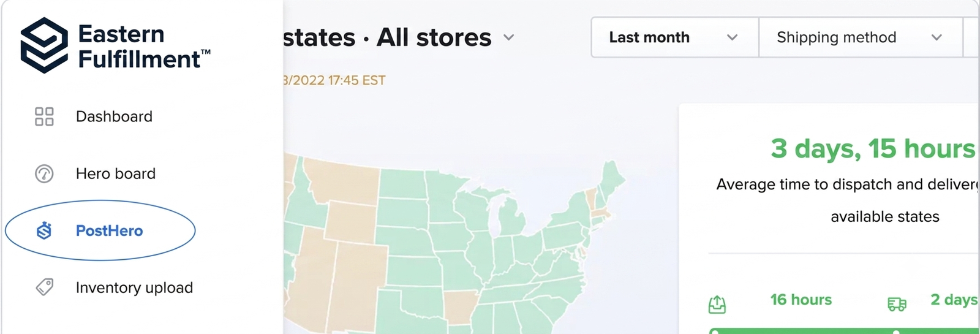
Task: Select PostHero in the sidebar
Action: (x=109, y=230)
